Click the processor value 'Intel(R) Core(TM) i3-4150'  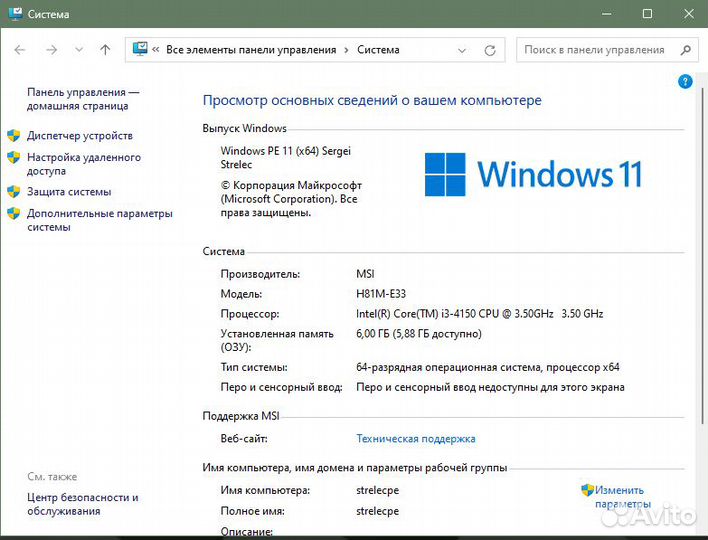pos(414,314)
